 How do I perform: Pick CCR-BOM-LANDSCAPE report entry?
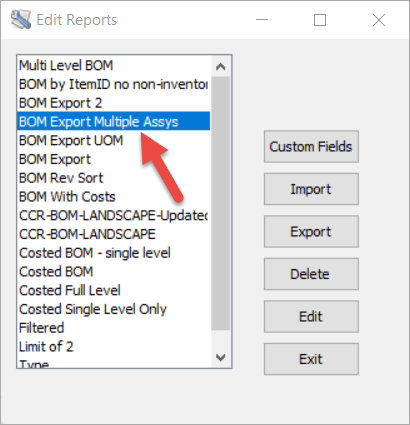[x=114, y=234]
